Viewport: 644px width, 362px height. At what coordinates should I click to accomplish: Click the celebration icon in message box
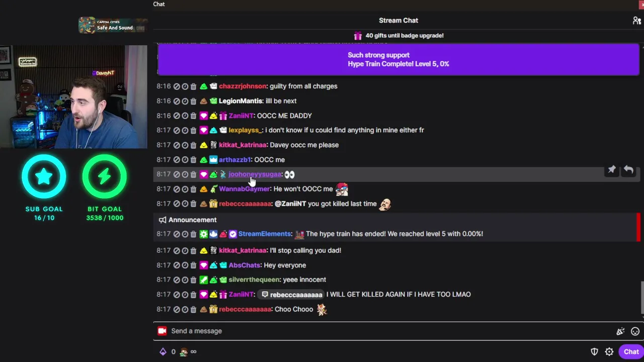coord(620,331)
